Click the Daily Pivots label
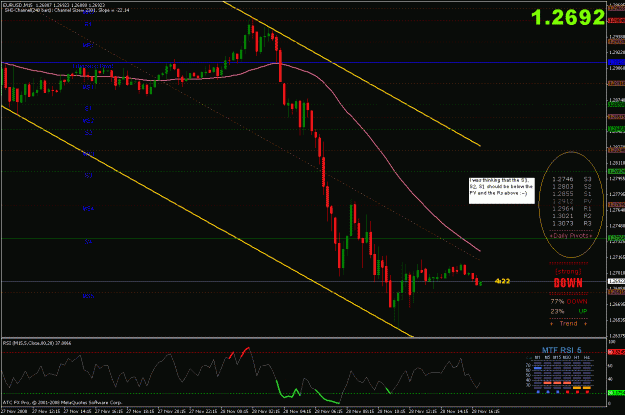 point(571,236)
